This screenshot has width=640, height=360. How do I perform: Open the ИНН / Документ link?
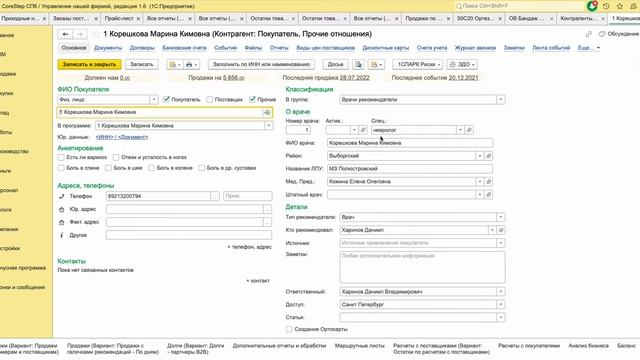point(122,137)
